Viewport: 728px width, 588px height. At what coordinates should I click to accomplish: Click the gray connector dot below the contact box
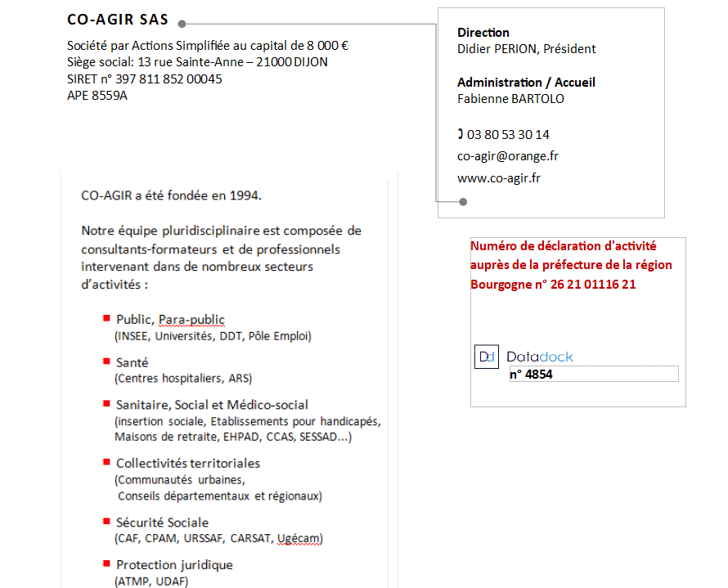(463, 201)
